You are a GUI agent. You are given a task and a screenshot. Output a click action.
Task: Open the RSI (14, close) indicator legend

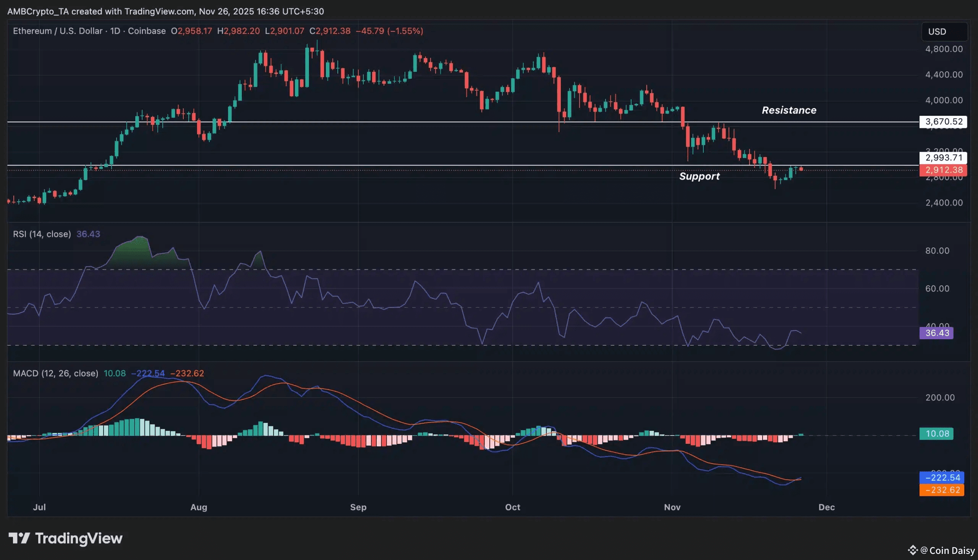[42, 234]
